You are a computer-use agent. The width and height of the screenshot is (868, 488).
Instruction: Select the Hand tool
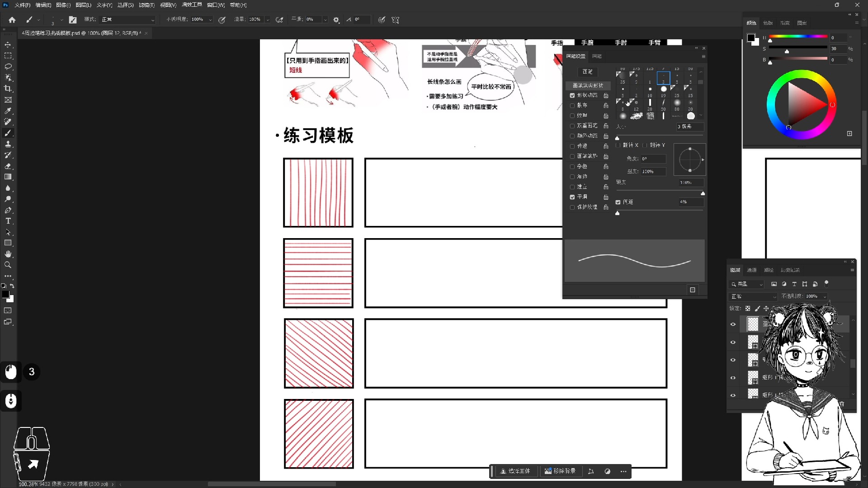(8, 254)
